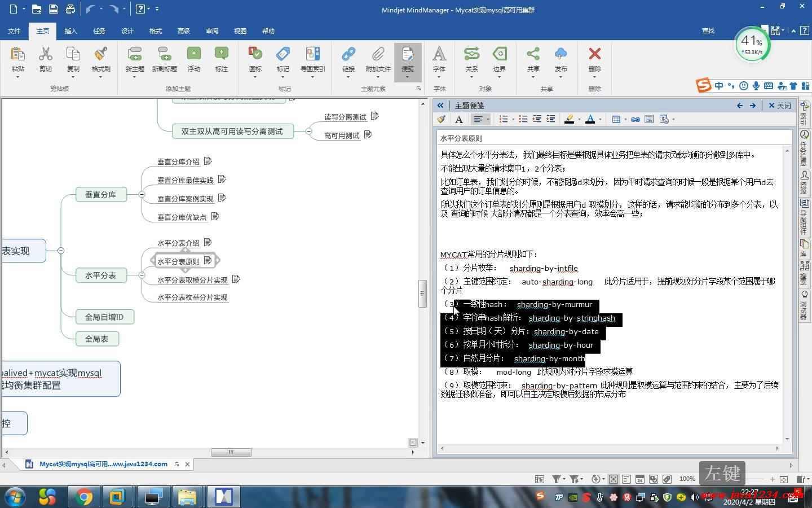Switch to the 任务 Task ribbon tab
The width and height of the screenshot is (812, 508).
coord(99,31)
